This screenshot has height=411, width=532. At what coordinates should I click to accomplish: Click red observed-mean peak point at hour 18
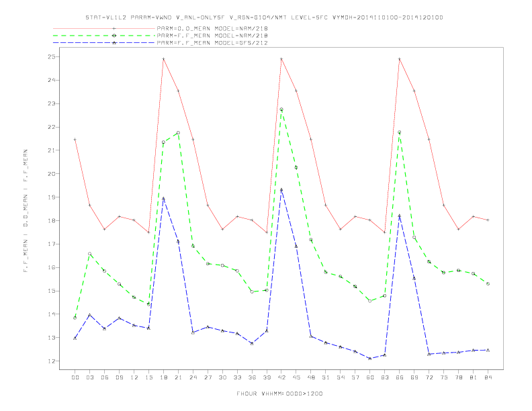pyautogui.click(x=163, y=59)
